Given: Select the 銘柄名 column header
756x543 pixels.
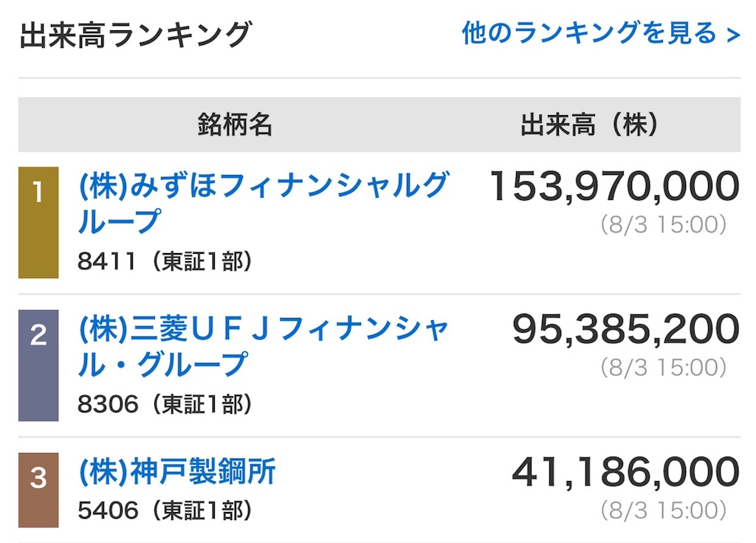Looking at the screenshot, I should 235,125.
